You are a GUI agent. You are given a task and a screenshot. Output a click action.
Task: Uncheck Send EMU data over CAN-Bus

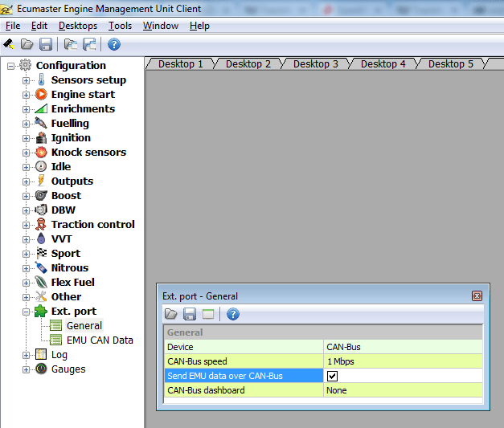tap(332, 376)
